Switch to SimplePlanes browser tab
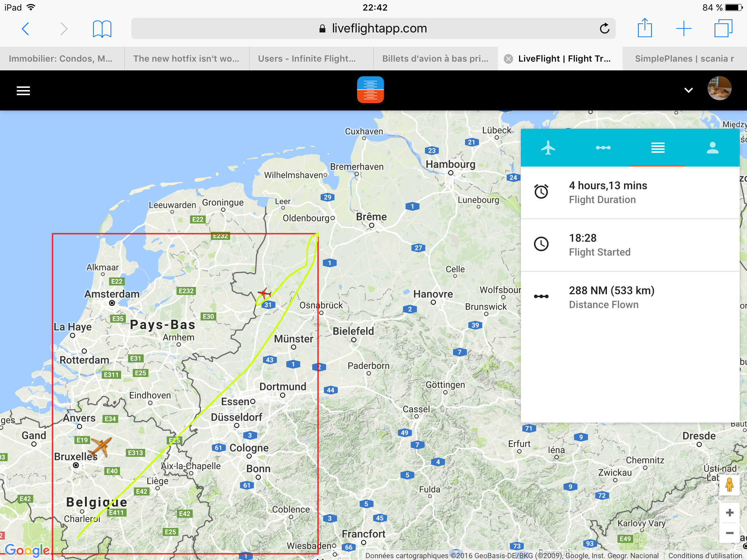This screenshot has width=747, height=560. tap(684, 59)
